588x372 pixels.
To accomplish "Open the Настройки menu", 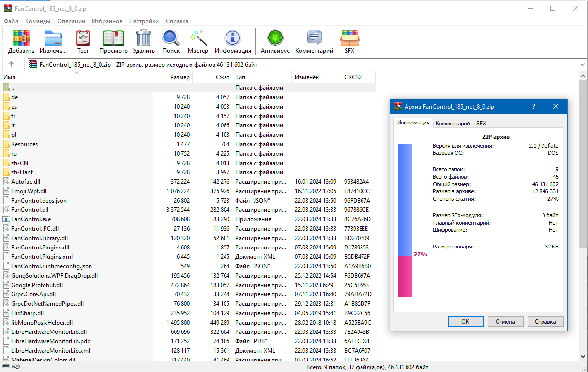I will point(143,21).
